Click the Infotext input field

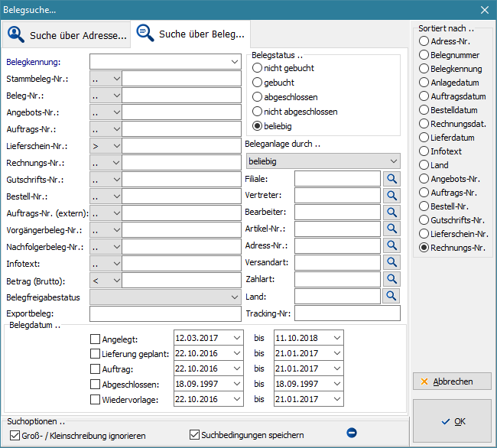tap(182, 264)
